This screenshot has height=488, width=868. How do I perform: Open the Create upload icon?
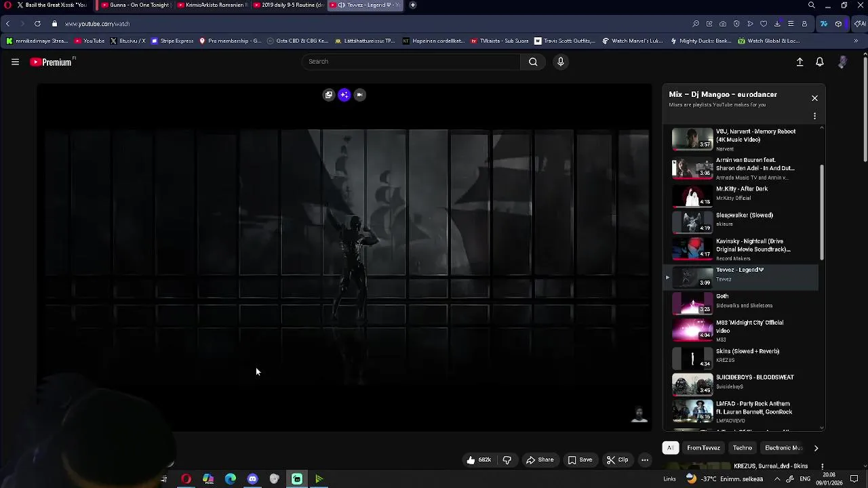point(800,62)
